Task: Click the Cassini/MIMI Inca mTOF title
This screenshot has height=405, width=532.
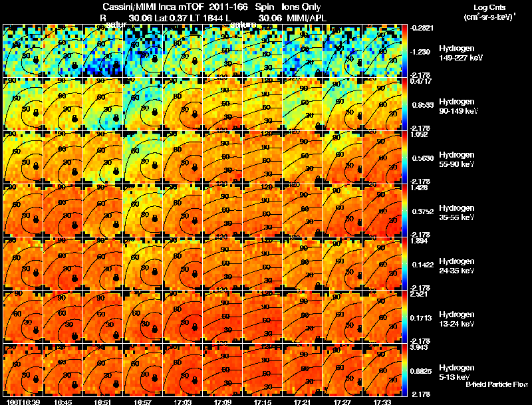Action: (x=153, y=7)
